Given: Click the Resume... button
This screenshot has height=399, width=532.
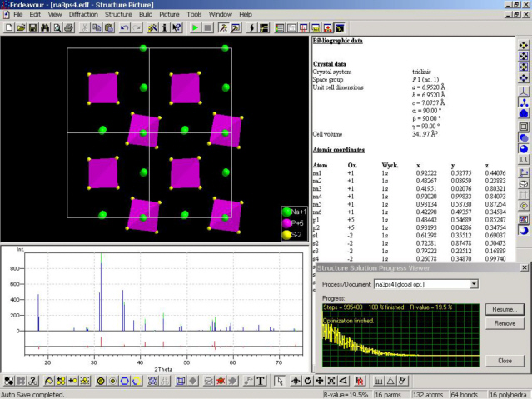Looking at the screenshot, I should pyautogui.click(x=504, y=309).
